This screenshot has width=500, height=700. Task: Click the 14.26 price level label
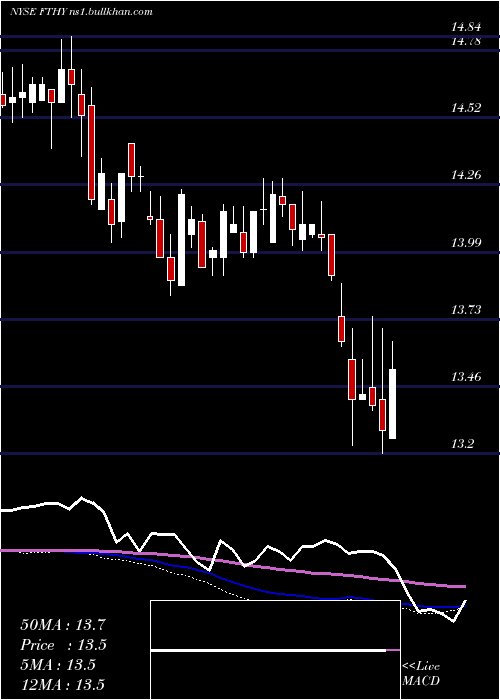point(466,175)
